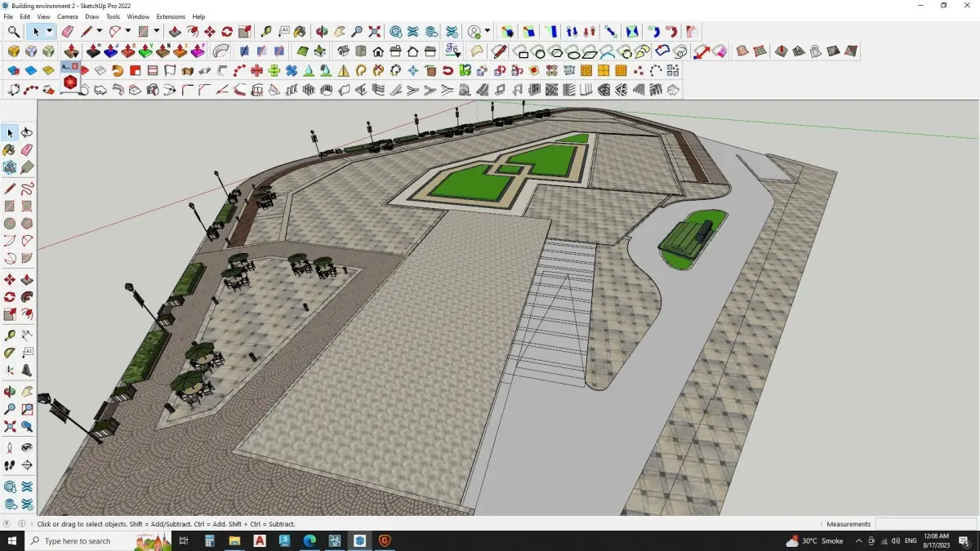Activate the Move tool in left toolbar
Image resolution: width=980 pixels, height=551 pixels.
point(10,280)
